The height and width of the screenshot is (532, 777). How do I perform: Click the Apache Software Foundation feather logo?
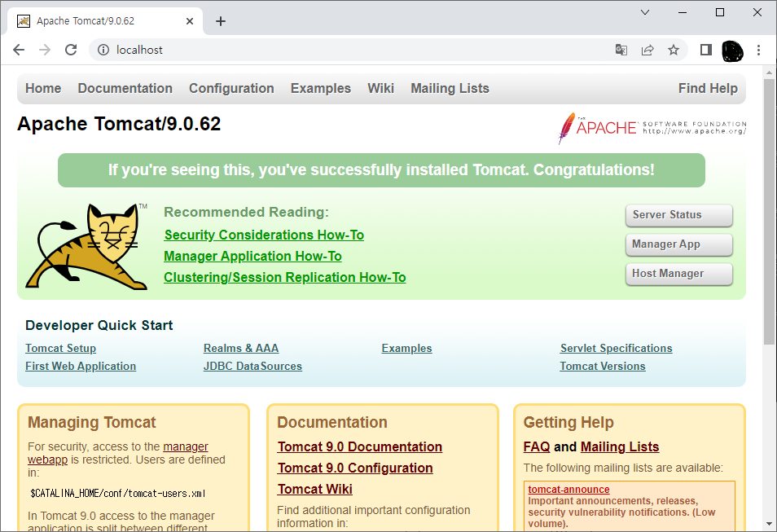(652, 128)
